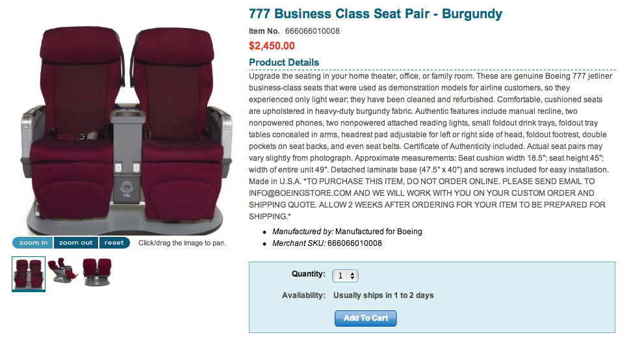The width and height of the screenshot is (644, 339).
Task: Click the Manufactured by label
Action: pyautogui.click(x=303, y=232)
